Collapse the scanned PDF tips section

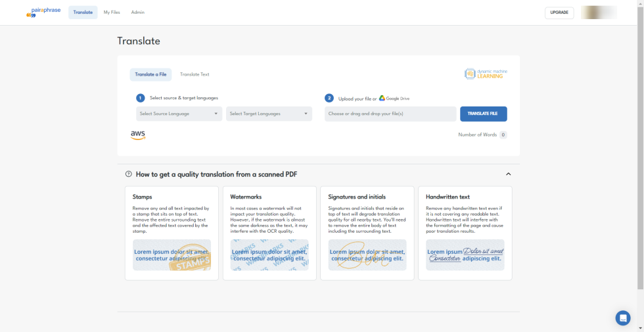point(508,174)
